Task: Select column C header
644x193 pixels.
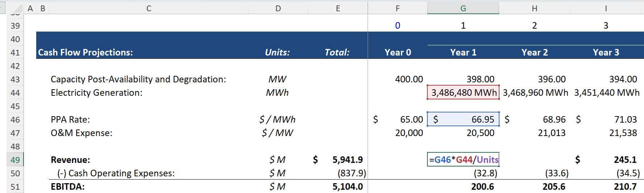Action: click(x=149, y=8)
